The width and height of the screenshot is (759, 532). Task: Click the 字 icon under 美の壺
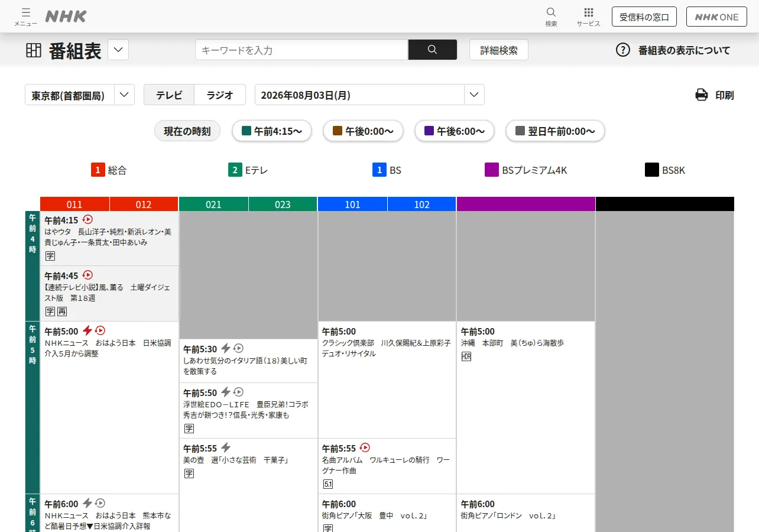click(x=189, y=473)
